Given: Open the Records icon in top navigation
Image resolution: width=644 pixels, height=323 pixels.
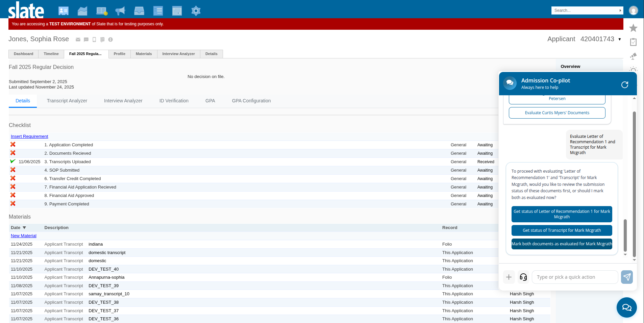Looking at the screenshot, I should point(63,11).
